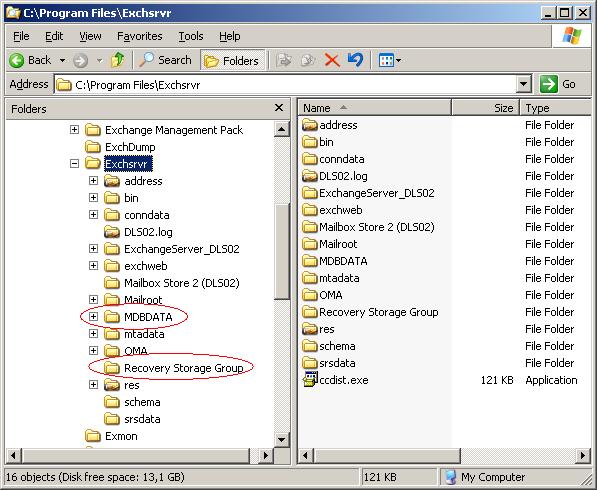Select the ccdist.exe application icon
The height and width of the screenshot is (490, 597).
pos(310,380)
